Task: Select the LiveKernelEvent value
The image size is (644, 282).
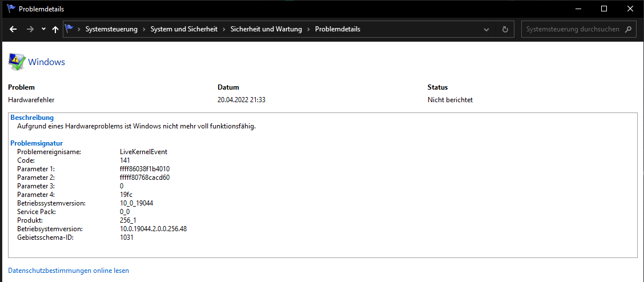Action: pos(144,152)
